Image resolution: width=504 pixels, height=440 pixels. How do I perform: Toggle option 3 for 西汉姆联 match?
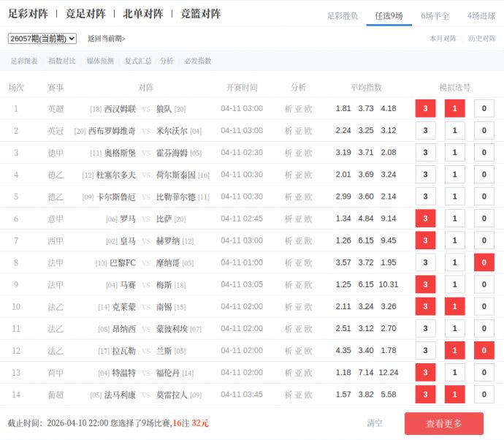tap(425, 109)
